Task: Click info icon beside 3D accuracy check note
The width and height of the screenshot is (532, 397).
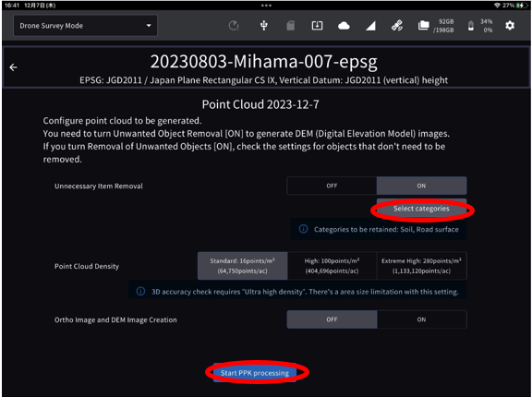Action: 140,291
